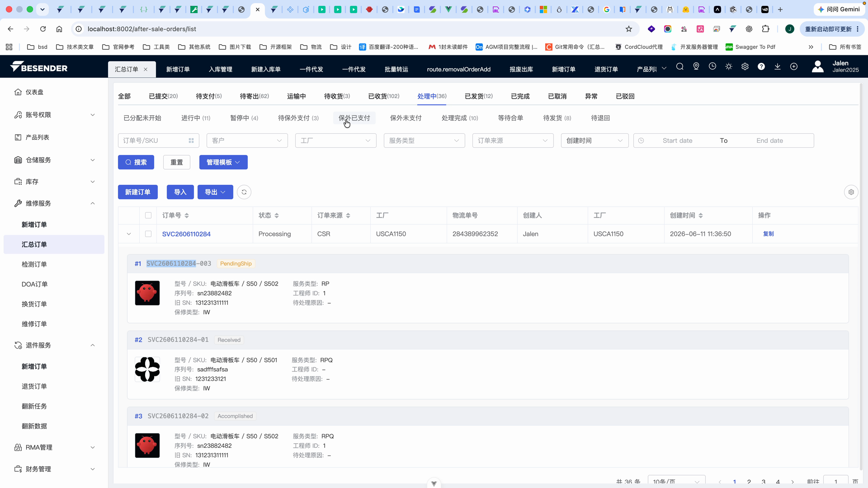Image resolution: width=868 pixels, height=488 pixels.
Task: Open the location pin icon in header
Action: [696, 67]
